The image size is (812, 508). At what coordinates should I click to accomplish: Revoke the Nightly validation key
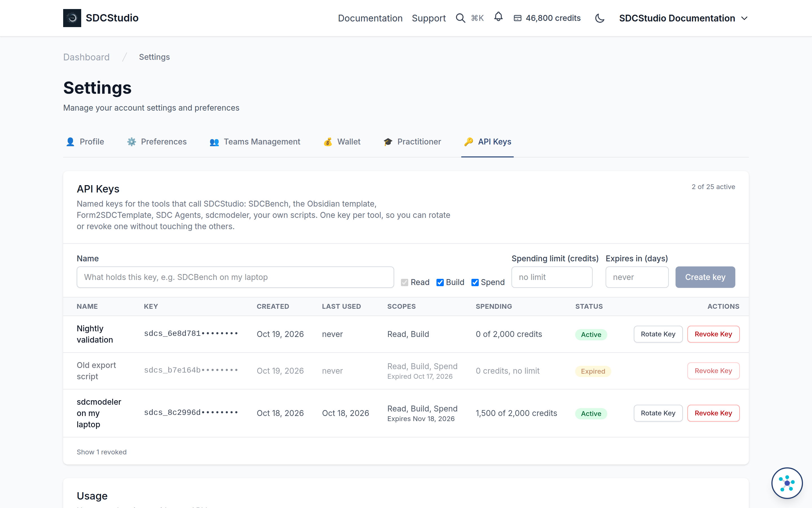tap(713, 334)
